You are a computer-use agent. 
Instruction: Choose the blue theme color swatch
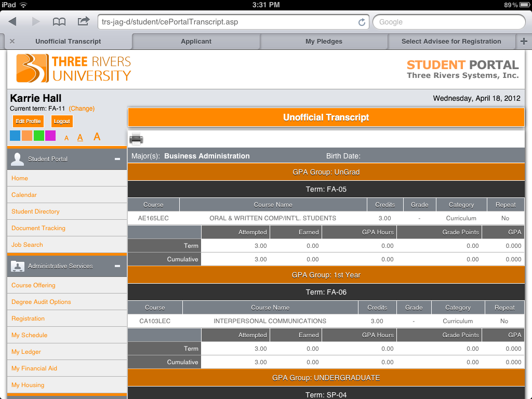tap(15, 136)
